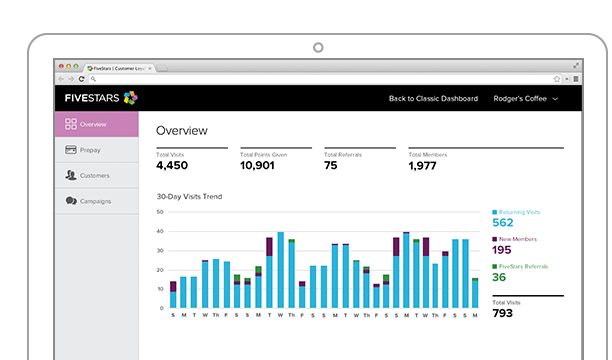Click the macOS red close window button
The image size is (612, 360).
(61, 66)
